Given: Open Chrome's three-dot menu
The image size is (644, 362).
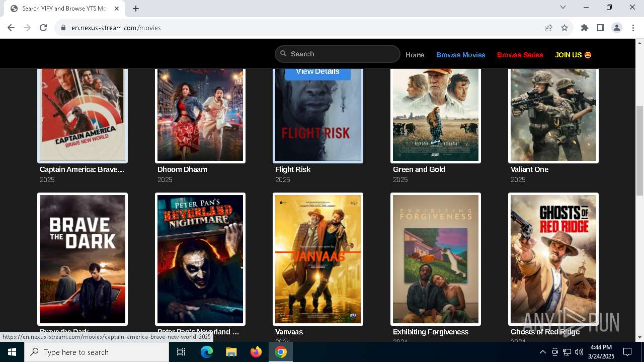Looking at the screenshot, I should (x=633, y=28).
